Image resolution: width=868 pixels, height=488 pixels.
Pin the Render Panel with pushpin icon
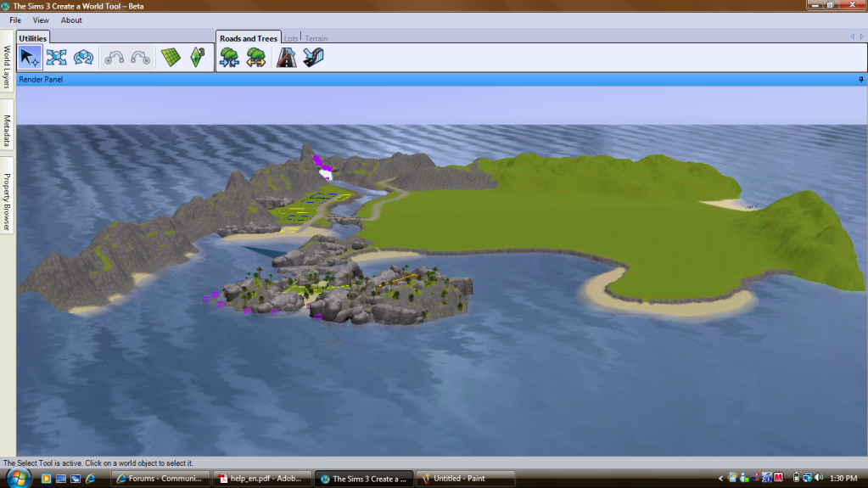pos(861,80)
